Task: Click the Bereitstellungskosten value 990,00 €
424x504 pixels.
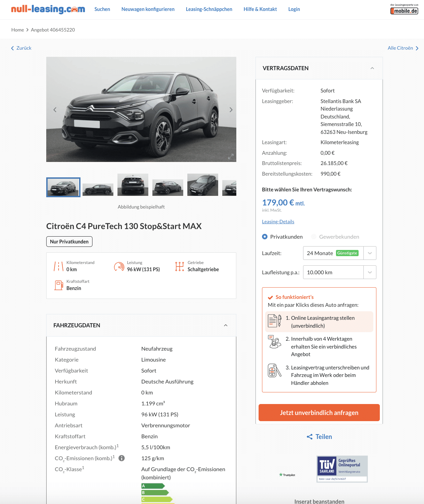Action: coord(331,174)
